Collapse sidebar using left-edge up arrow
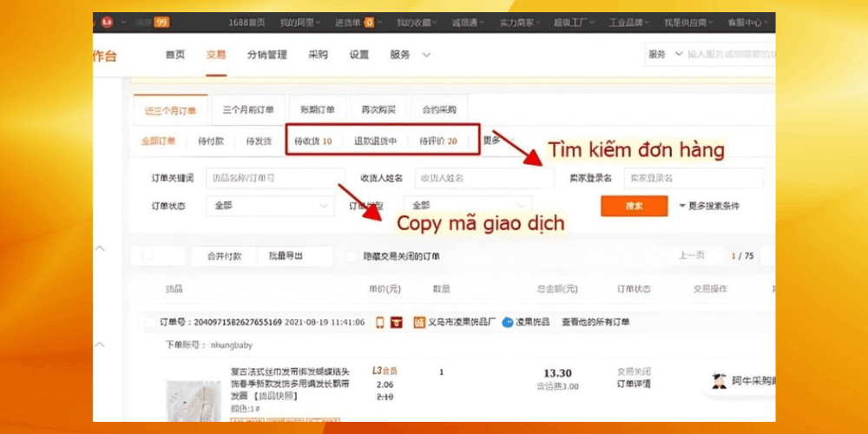Image resolution: width=868 pixels, height=434 pixels. point(100,249)
